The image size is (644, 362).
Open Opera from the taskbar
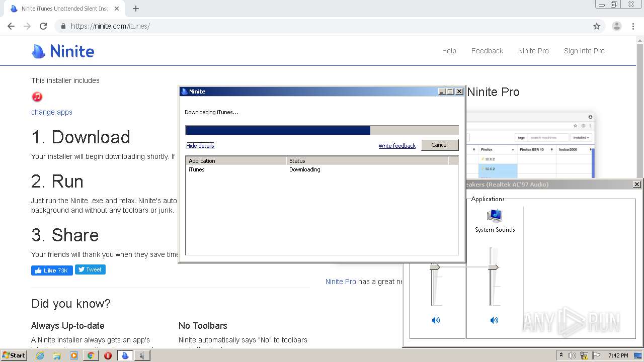point(108,355)
